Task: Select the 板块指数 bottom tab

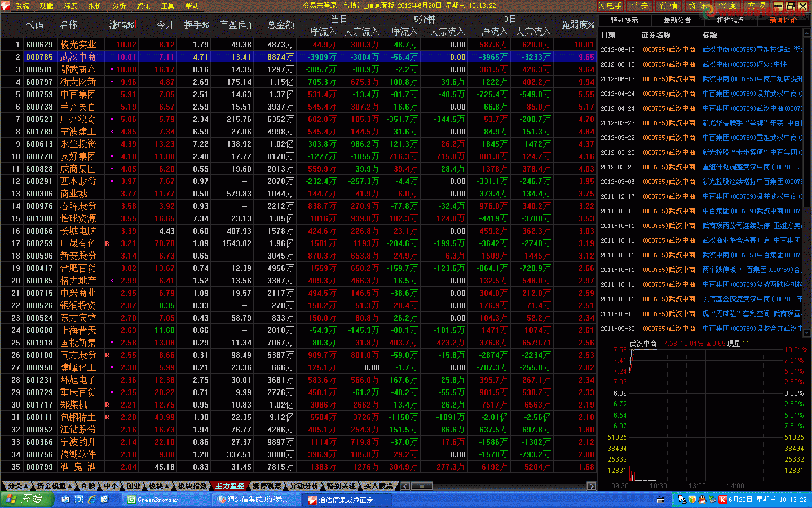Action: pyautogui.click(x=192, y=486)
